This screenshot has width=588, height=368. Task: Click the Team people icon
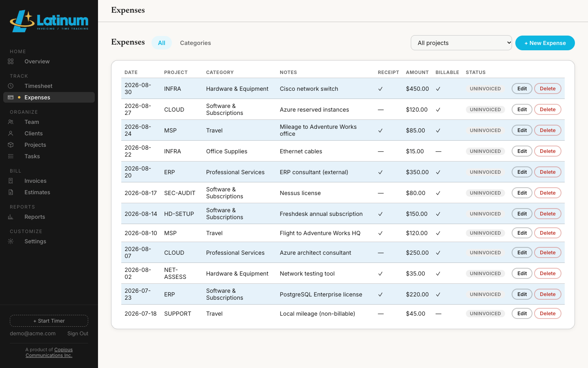point(11,122)
